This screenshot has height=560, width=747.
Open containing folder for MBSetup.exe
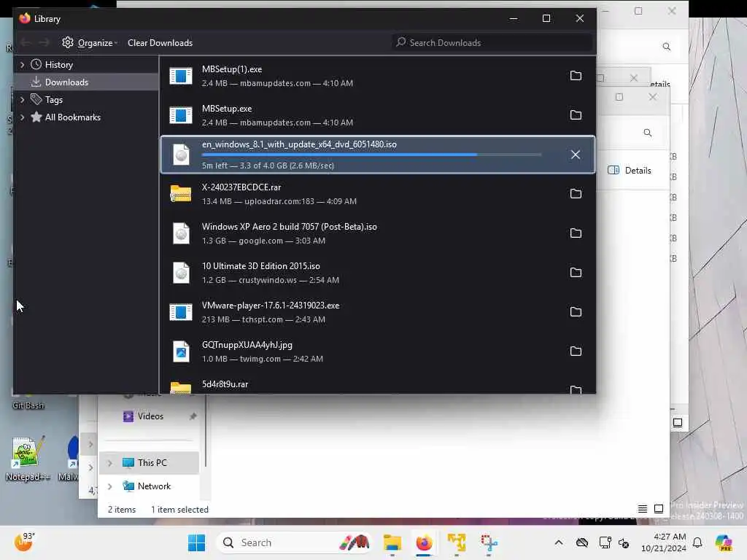pyautogui.click(x=576, y=115)
